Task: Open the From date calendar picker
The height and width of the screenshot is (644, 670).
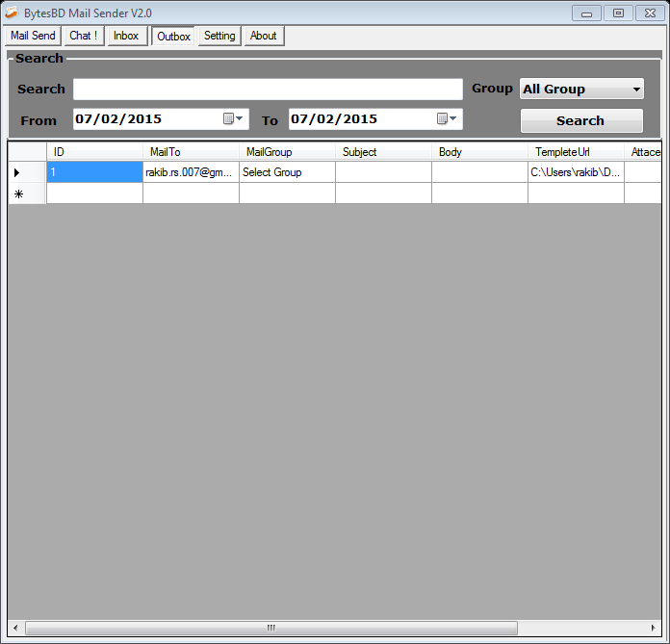Action: [233, 118]
